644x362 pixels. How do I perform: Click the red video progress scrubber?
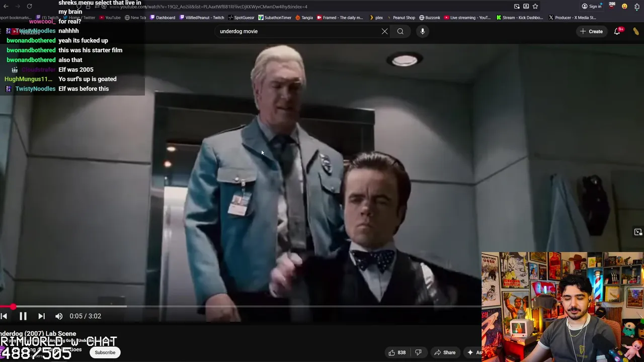(x=13, y=306)
